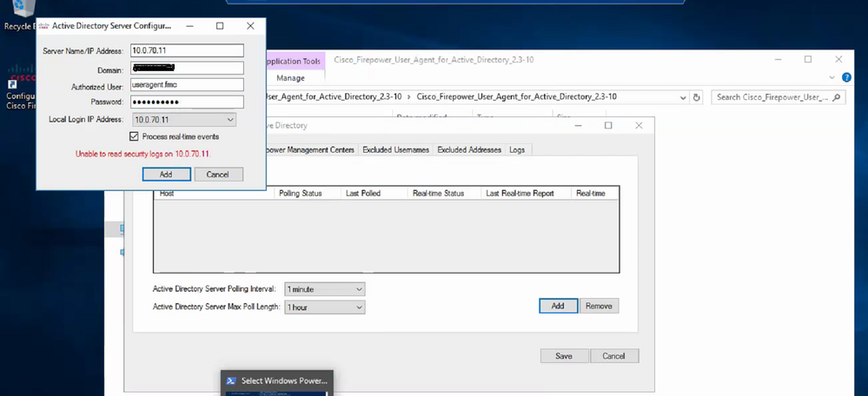Click the Domain input field
The height and width of the screenshot is (396, 868).
187,68
